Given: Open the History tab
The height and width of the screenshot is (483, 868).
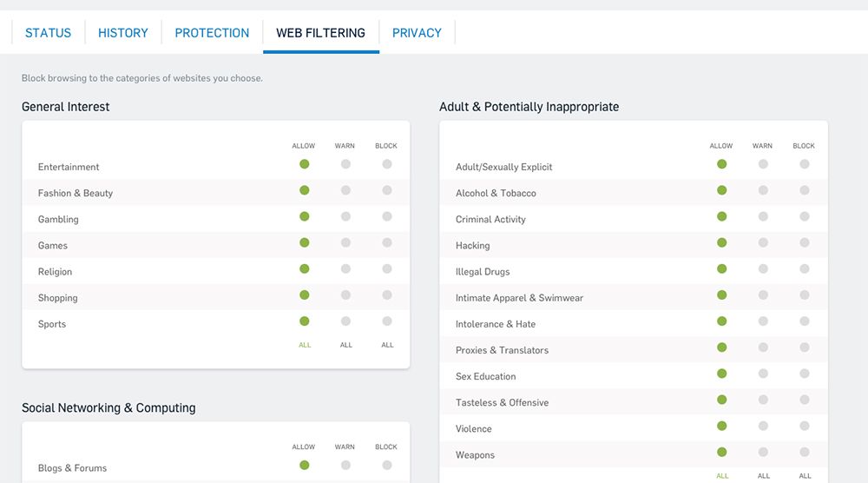Looking at the screenshot, I should [123, 33].
